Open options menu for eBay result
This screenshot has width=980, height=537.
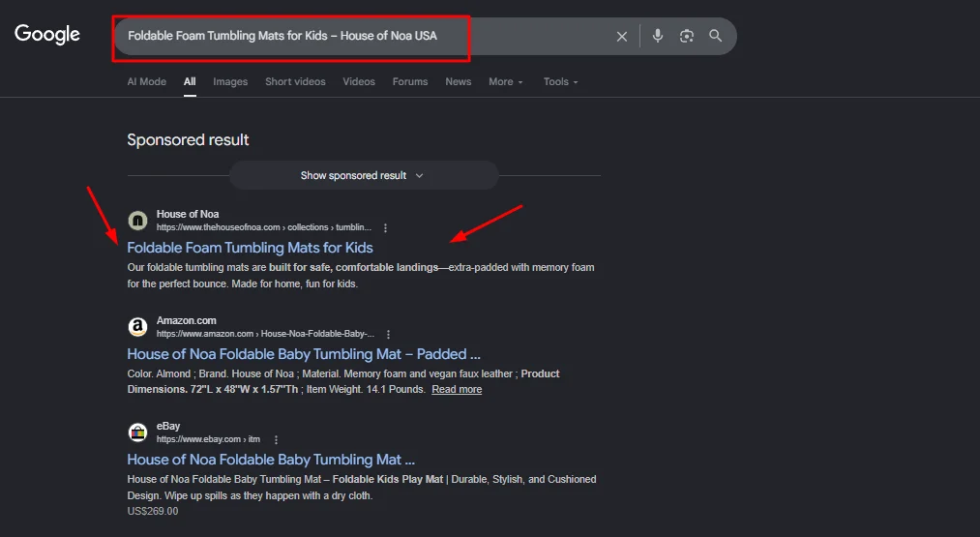coord(276,439)
